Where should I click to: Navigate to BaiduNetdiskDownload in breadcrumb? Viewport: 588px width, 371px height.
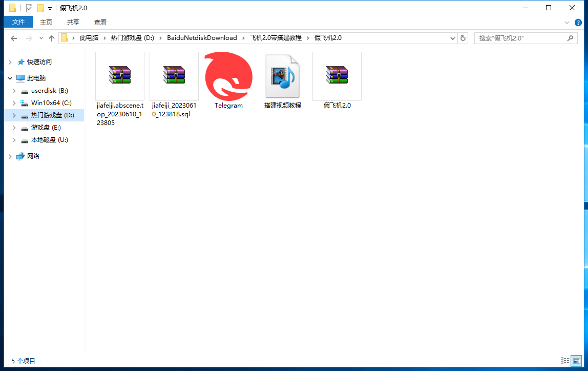point(202,38)
